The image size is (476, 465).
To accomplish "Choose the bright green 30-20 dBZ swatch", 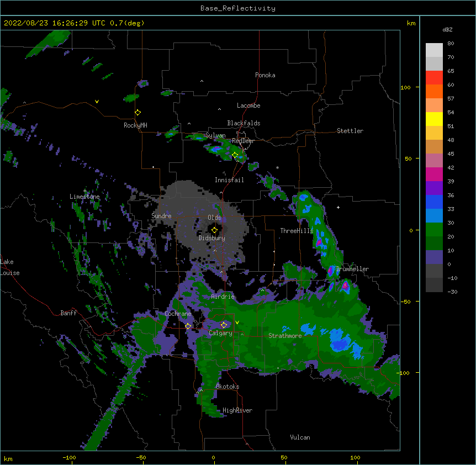I will pyautogui.click(x=434, y=230).
